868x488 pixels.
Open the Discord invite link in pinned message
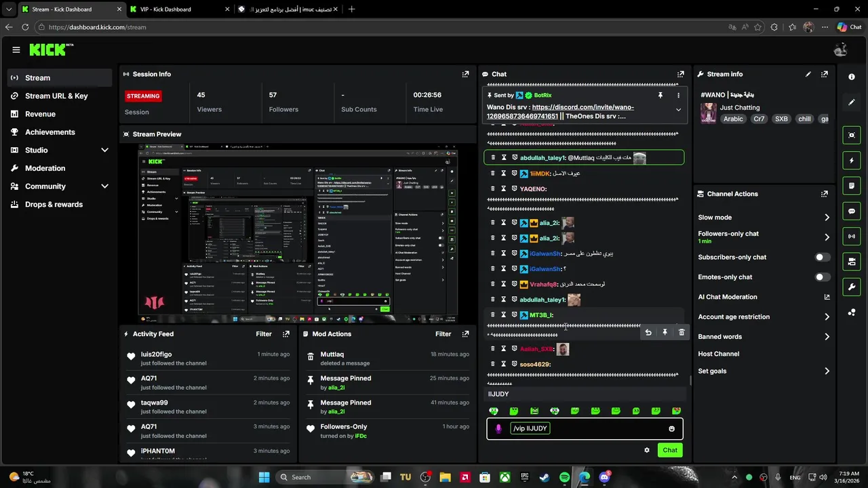[560, 111]
